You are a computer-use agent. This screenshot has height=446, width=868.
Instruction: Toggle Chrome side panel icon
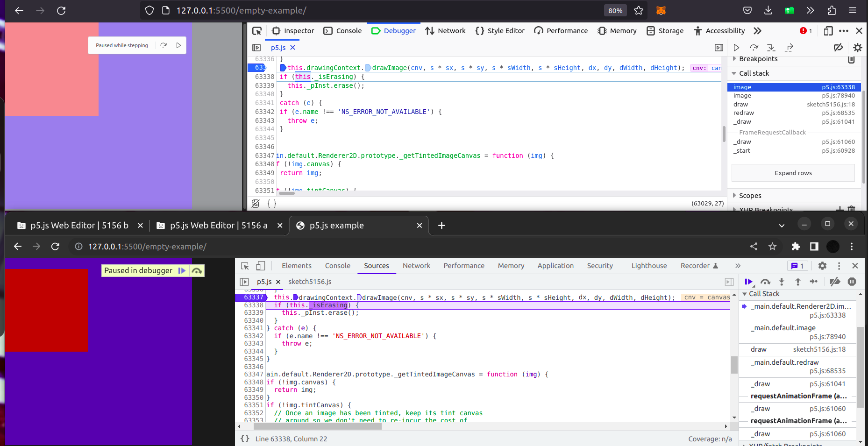(x=814, y=247)
